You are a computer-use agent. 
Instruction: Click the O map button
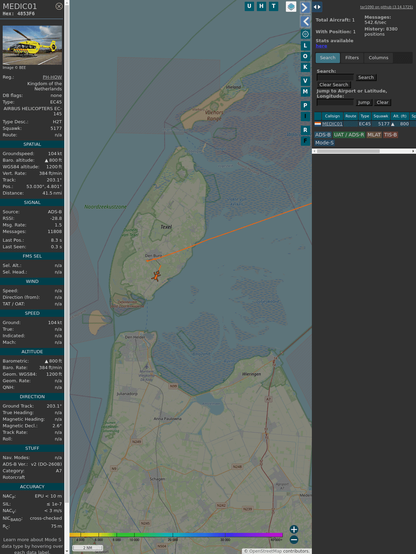click(x=305, y=56)
